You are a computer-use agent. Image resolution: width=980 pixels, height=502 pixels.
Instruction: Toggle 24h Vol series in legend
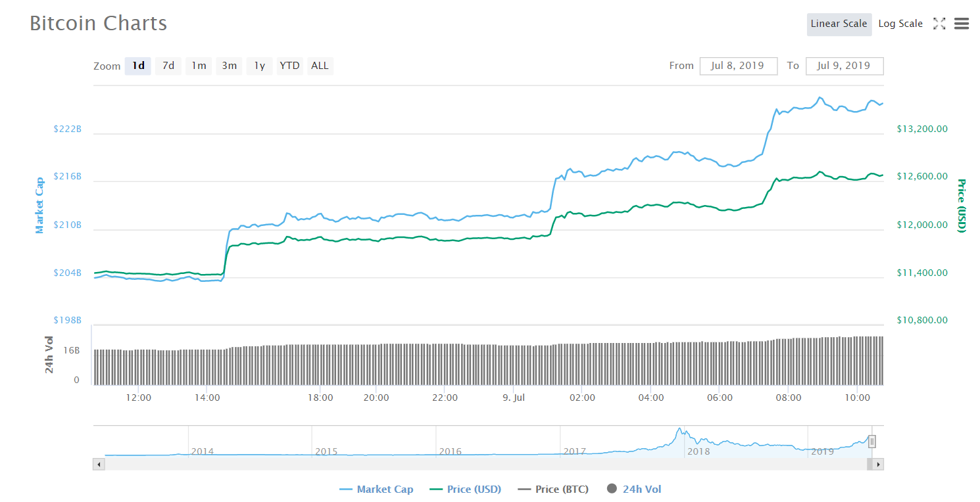pyautogui.click(x=634, y=489)
